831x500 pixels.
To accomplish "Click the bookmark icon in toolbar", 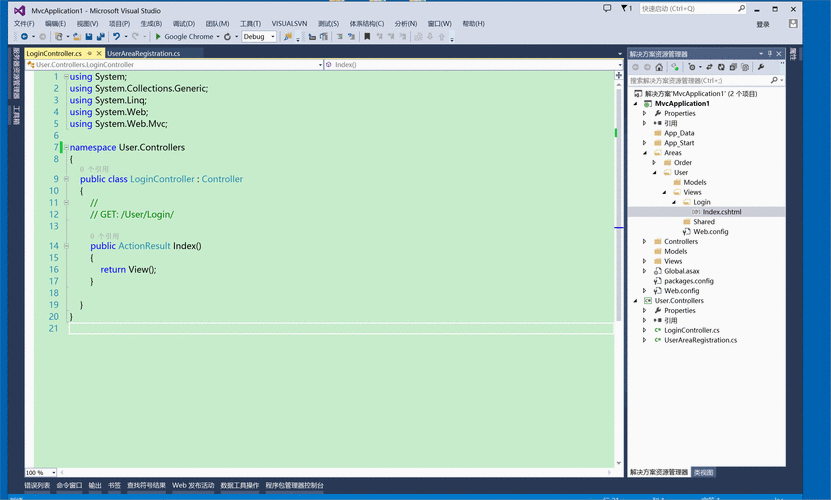I will click(367, 37).
